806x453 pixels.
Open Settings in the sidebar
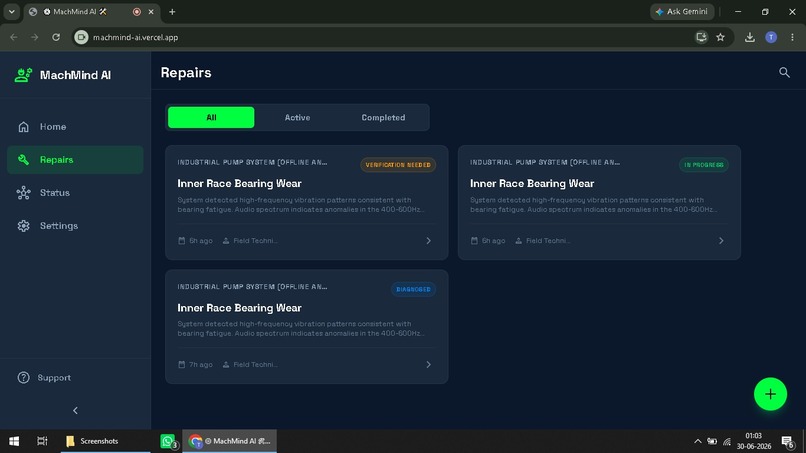pos(75,226)
